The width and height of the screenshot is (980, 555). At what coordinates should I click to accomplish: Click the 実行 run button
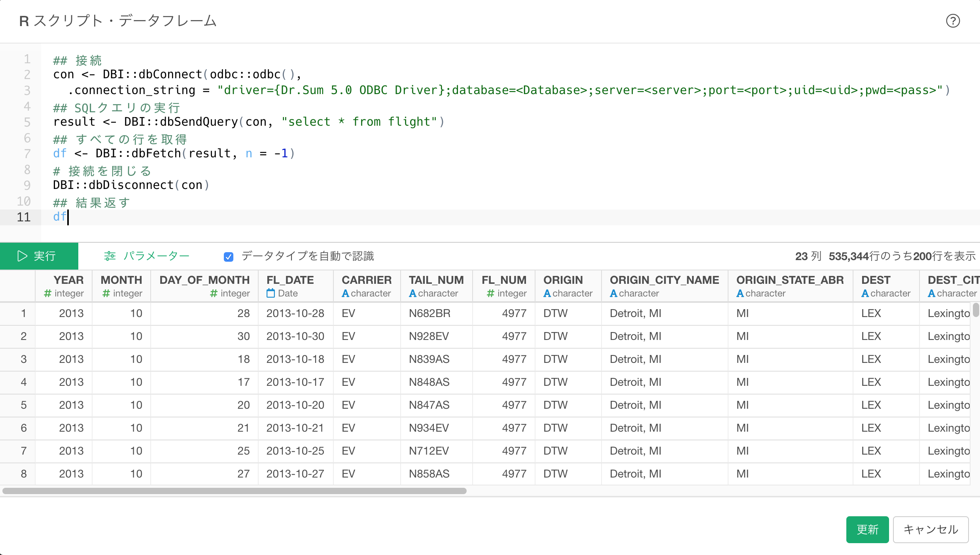pos(39,256)
